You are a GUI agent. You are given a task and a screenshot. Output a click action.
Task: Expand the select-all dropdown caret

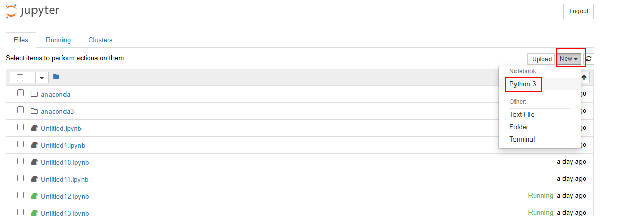point(42,78)
